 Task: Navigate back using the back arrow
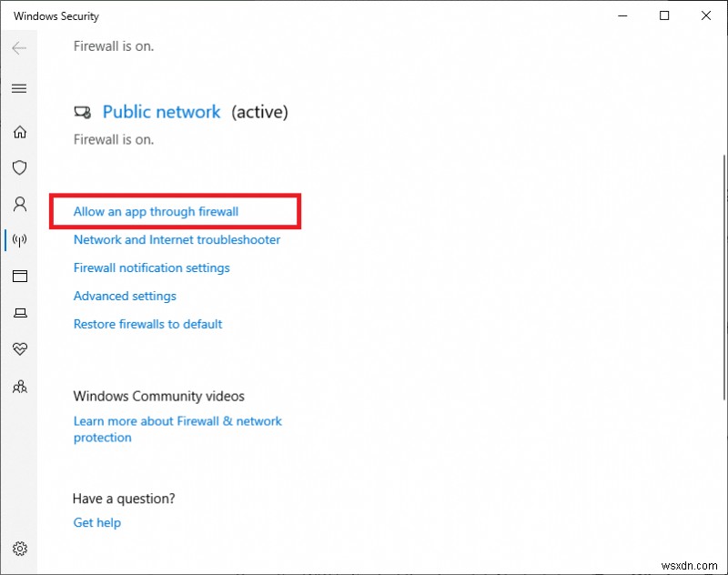(x=20, y=49)
